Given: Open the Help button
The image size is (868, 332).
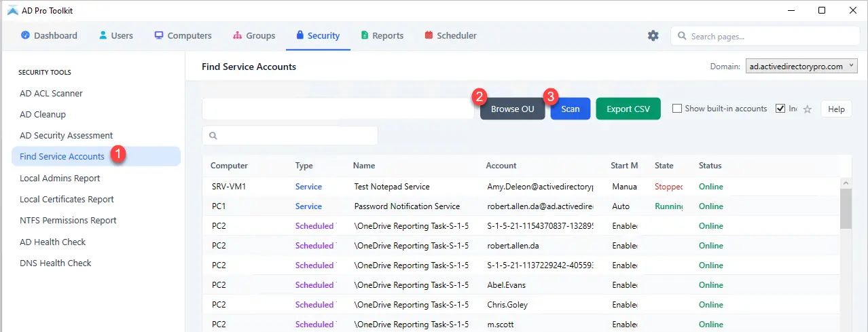Looking at the screenshot, I should click(836, 109).
